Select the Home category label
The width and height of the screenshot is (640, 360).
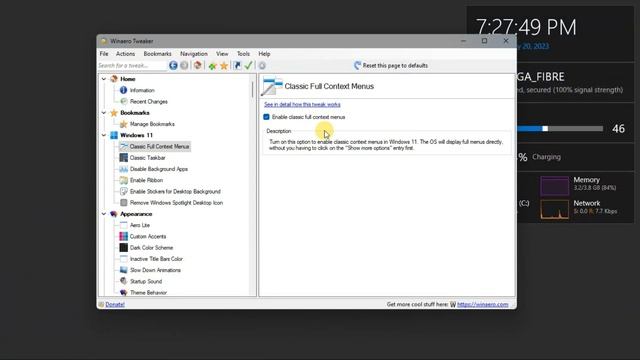tap(128, 79)
